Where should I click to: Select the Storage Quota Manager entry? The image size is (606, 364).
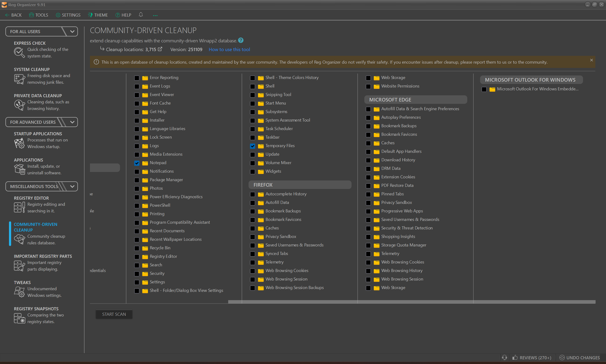click(404, 245)
